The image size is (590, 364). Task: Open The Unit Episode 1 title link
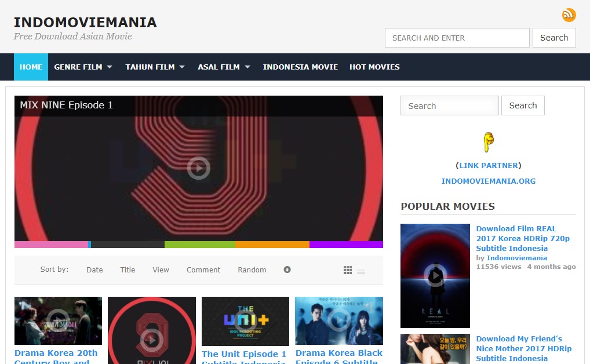(244, 358)
